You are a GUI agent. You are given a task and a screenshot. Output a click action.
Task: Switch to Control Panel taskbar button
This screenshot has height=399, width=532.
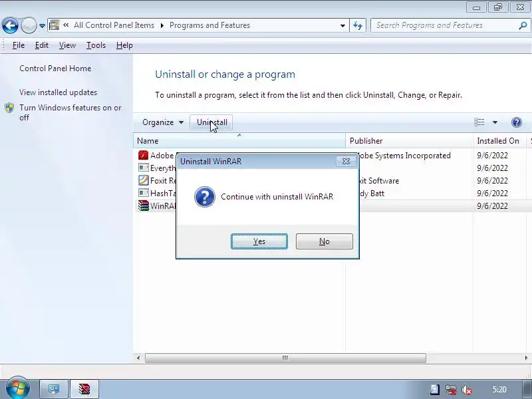point(54,389)
